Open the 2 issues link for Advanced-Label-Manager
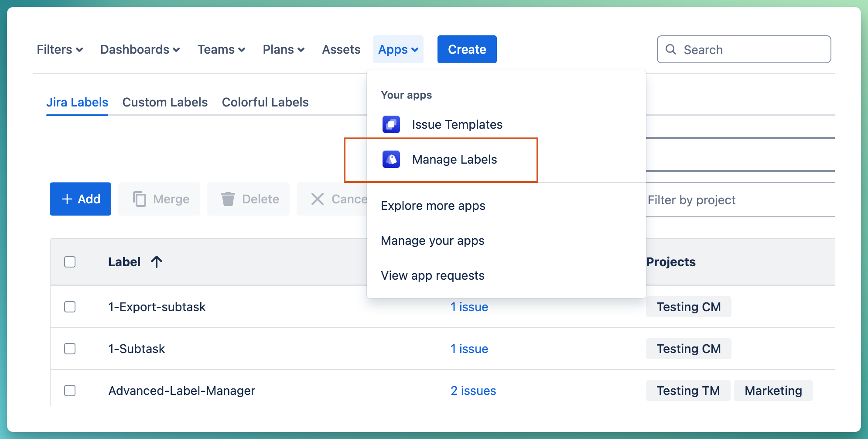This screenshot has width=868, height=439. click(x=473, y=391)
